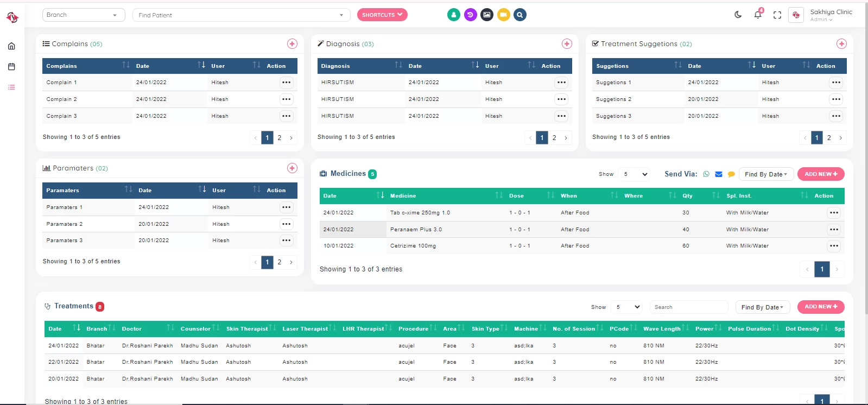Click the Treatments Search input field
Image resolution: width=868 pixels, height=405 pixels.
[688, 307]
